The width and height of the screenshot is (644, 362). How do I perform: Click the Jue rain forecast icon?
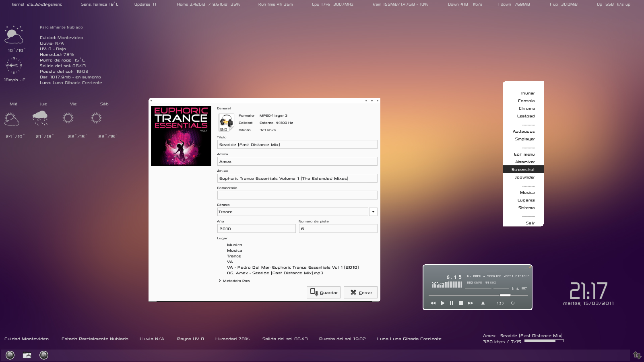40,118
